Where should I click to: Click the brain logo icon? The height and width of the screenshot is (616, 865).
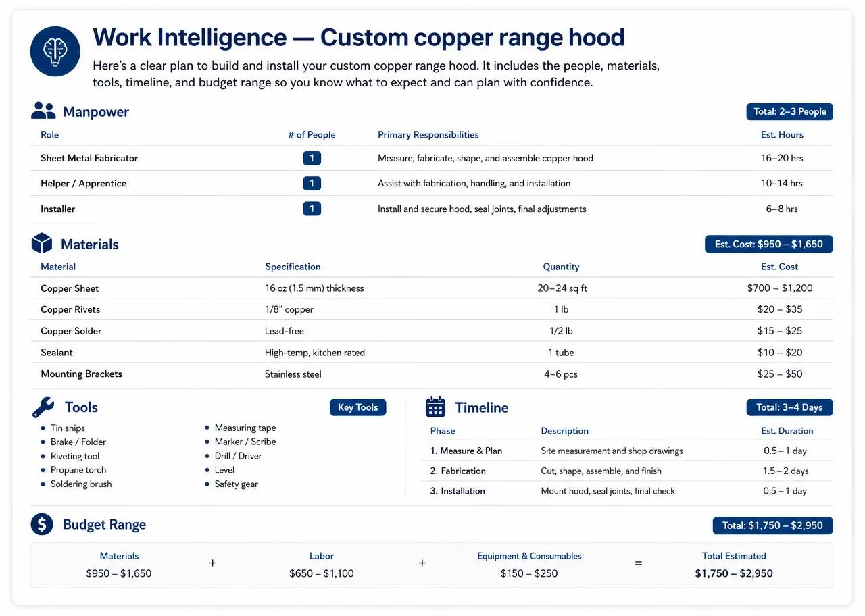coord(55,51)
